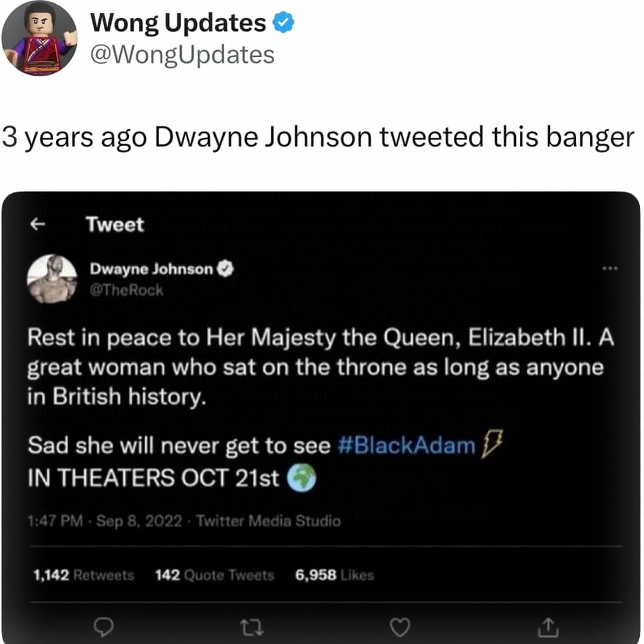This screenshot has width=644, height=644.
Task: Click Wong Updates blue verified badge
Action: coord(284,22)
